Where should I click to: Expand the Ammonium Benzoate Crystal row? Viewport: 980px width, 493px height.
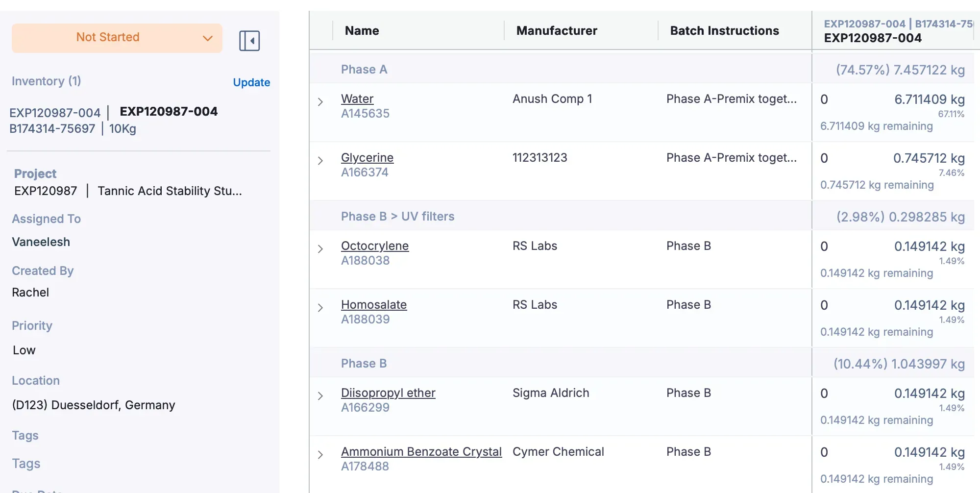320,455
